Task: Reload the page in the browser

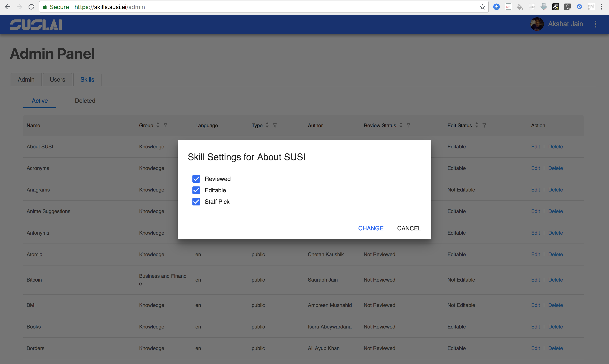Action: point(31,7)
